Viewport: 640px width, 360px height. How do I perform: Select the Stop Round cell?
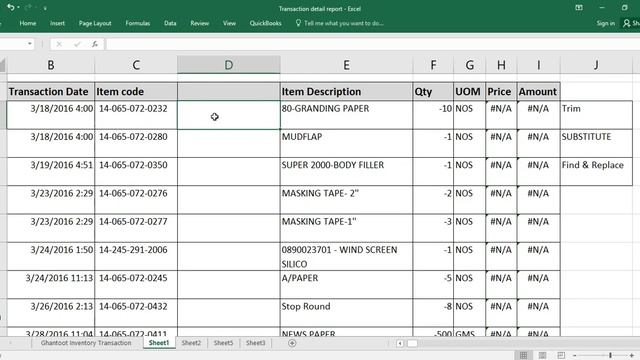pyautogui.click(x=346, y=313)
